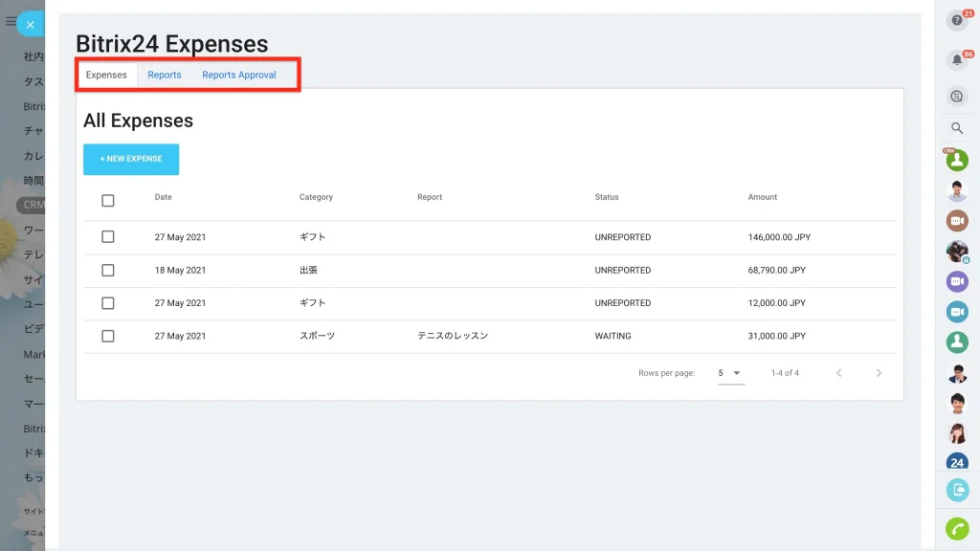
Task: Open avatar photo with lock badge
Action: coord(957,252)
